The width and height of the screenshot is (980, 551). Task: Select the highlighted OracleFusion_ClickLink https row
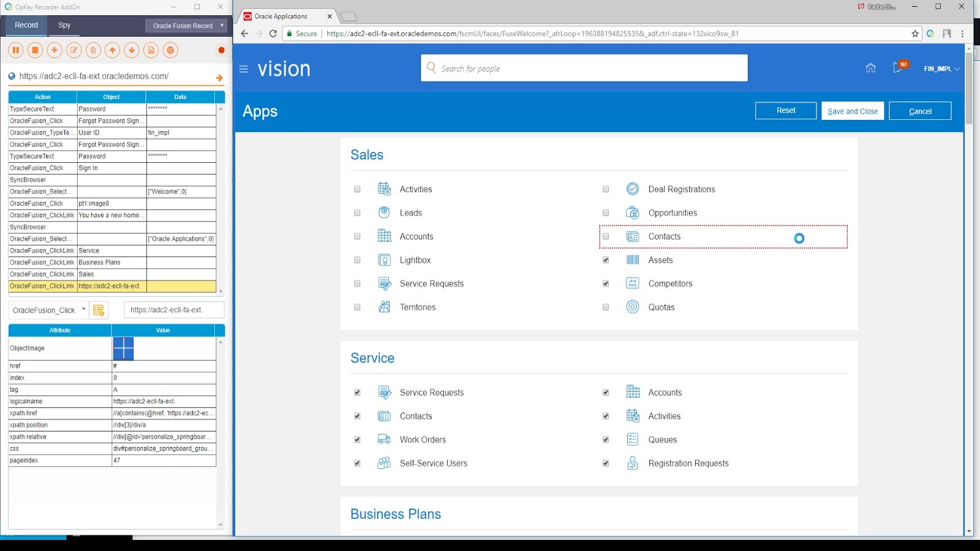pyautogui.click(x=112, y=286)
